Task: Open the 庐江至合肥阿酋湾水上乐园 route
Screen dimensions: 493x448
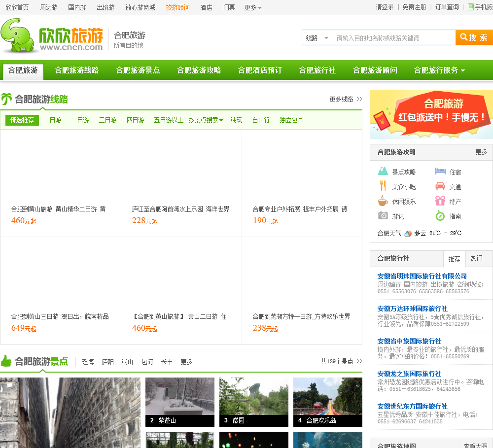Action: point(181,209)
